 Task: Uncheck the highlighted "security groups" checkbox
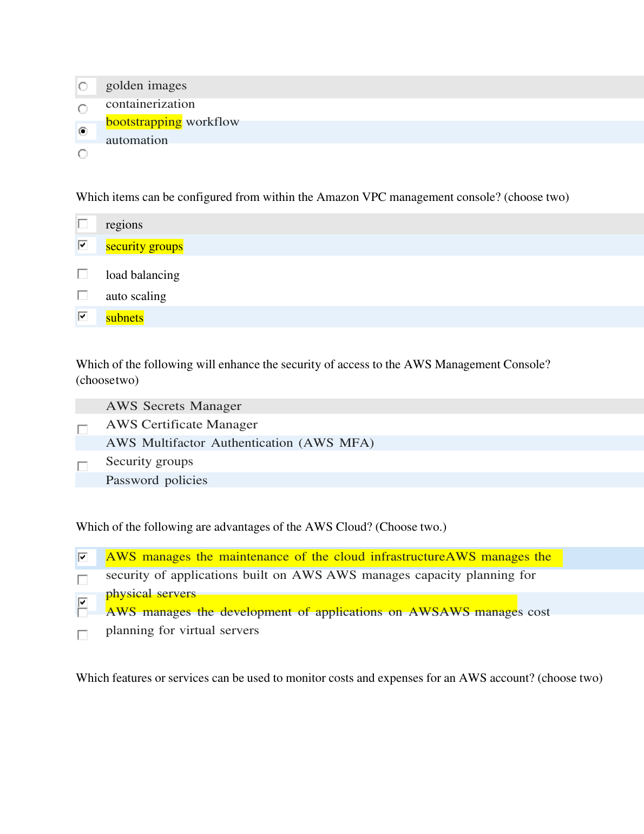83,245
